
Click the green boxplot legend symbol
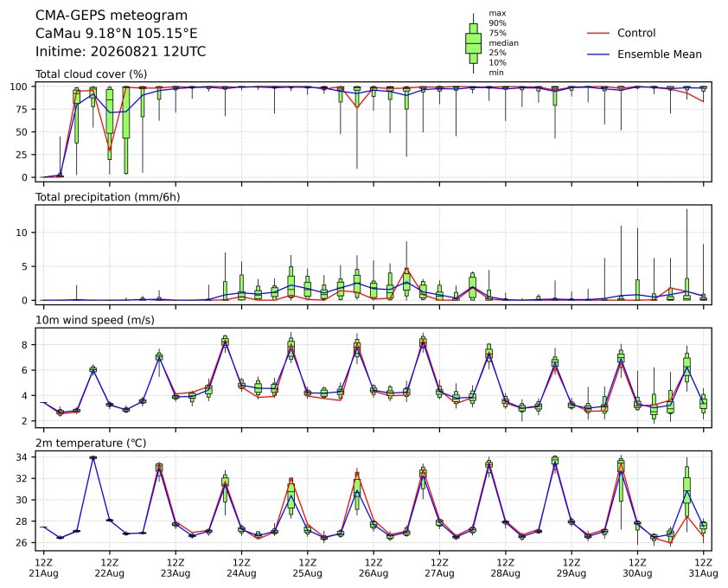tap(473, 43)
